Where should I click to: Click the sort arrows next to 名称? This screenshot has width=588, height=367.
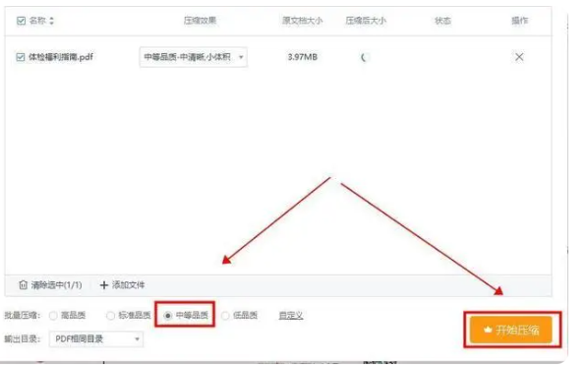[52, 21]
